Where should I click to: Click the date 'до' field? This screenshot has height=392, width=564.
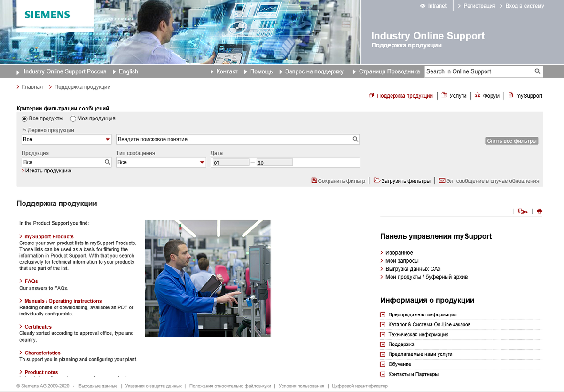point(274,162)
